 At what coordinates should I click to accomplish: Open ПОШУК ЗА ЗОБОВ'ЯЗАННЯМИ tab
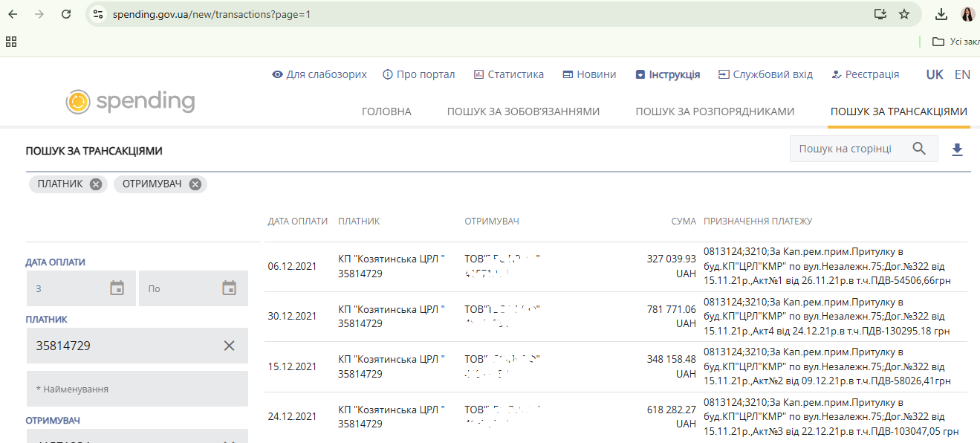(523, 111)
